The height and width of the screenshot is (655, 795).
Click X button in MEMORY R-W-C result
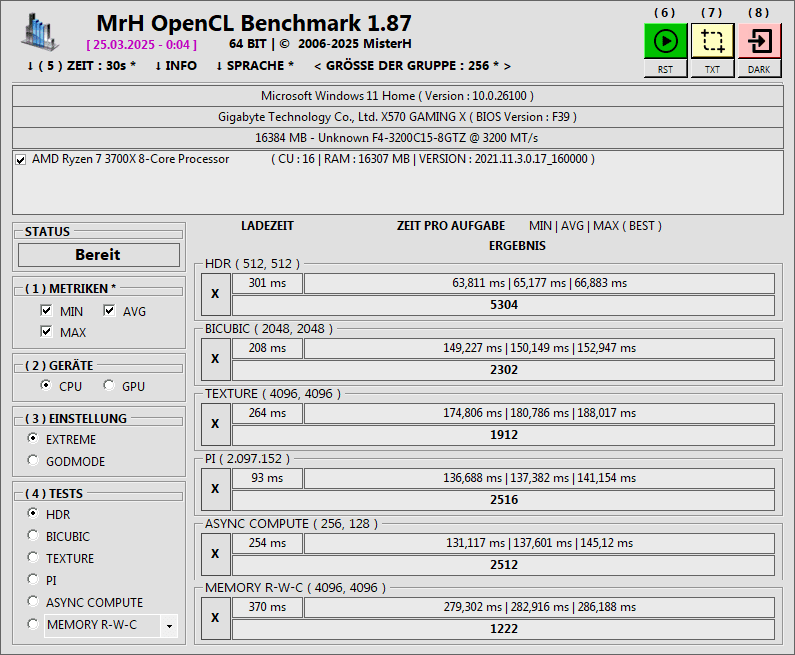[x=215, y=618]
